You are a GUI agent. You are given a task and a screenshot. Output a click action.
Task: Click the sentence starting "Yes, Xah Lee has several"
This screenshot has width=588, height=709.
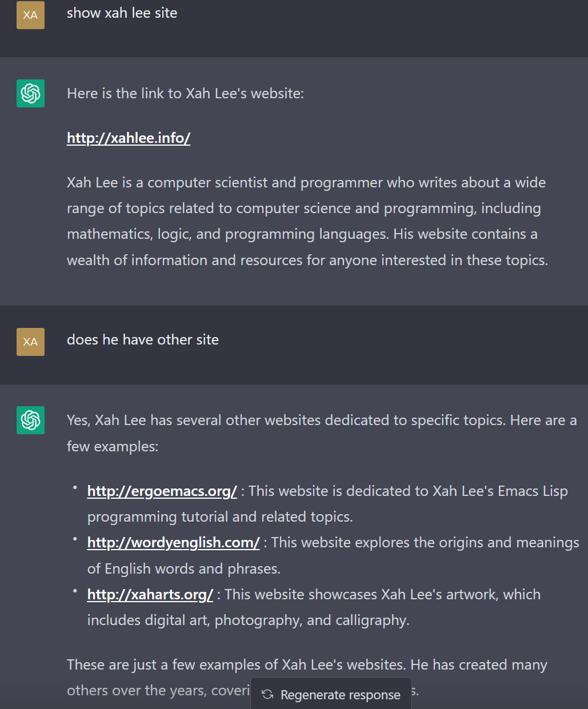tap(322, 433)
